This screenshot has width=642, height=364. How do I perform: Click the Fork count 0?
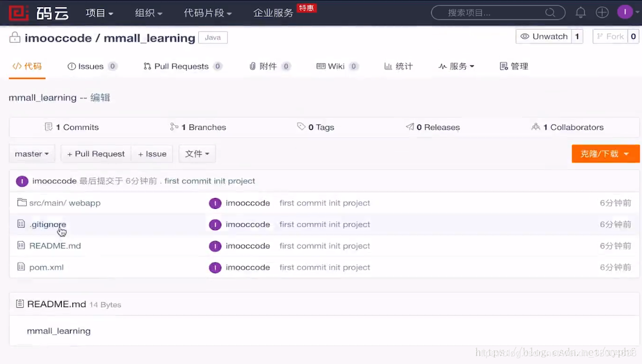634,36
